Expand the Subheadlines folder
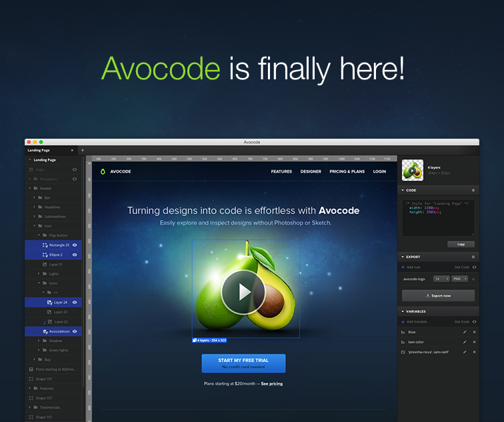This screenshot has width=504, height=422. point(35,216)
